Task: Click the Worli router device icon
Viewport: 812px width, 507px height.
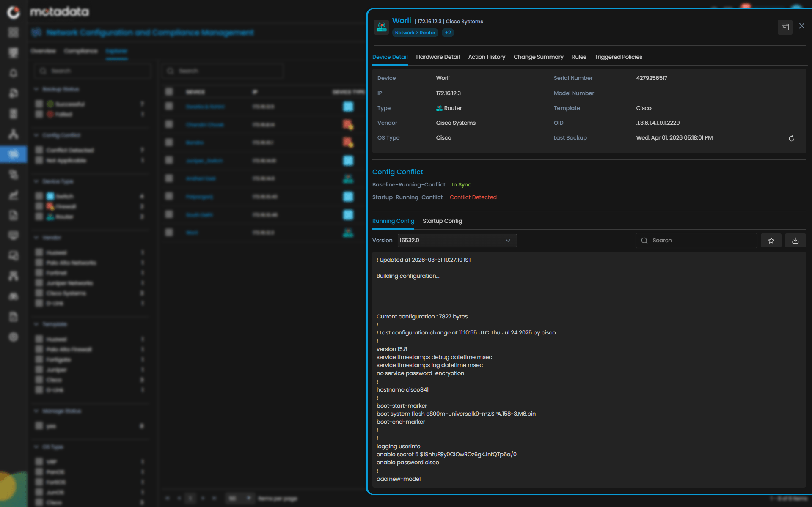Action: click(x=381, y=27)
